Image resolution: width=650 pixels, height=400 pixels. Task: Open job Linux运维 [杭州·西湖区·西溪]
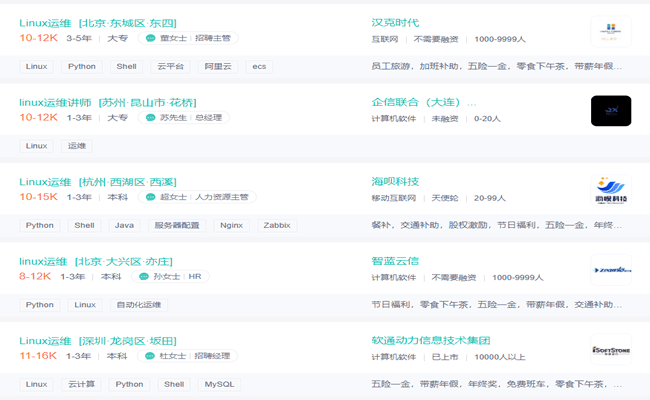coord(98,182)
